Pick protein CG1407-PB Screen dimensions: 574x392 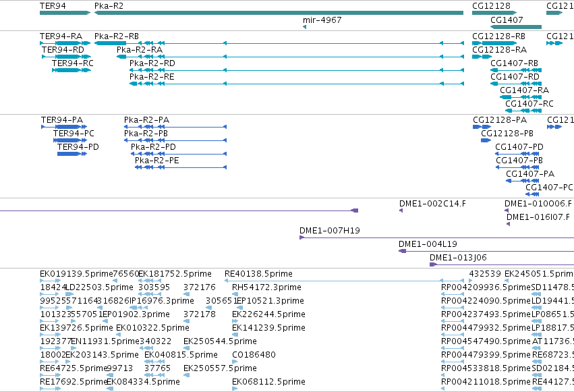coord(517,167)
